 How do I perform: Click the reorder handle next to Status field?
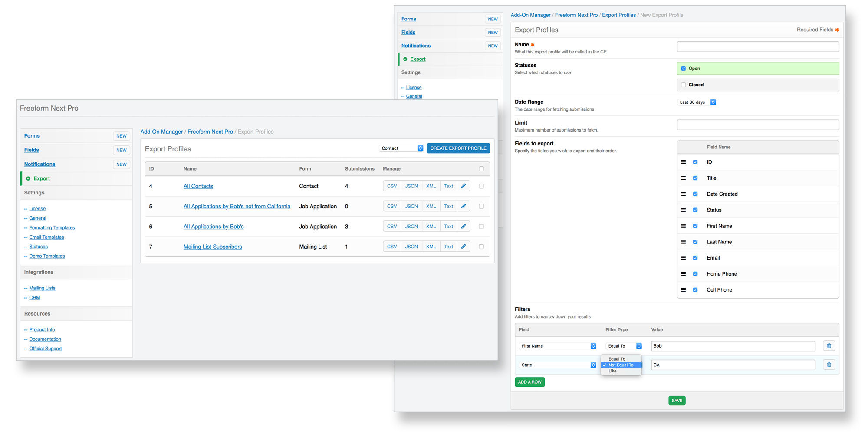684,210
